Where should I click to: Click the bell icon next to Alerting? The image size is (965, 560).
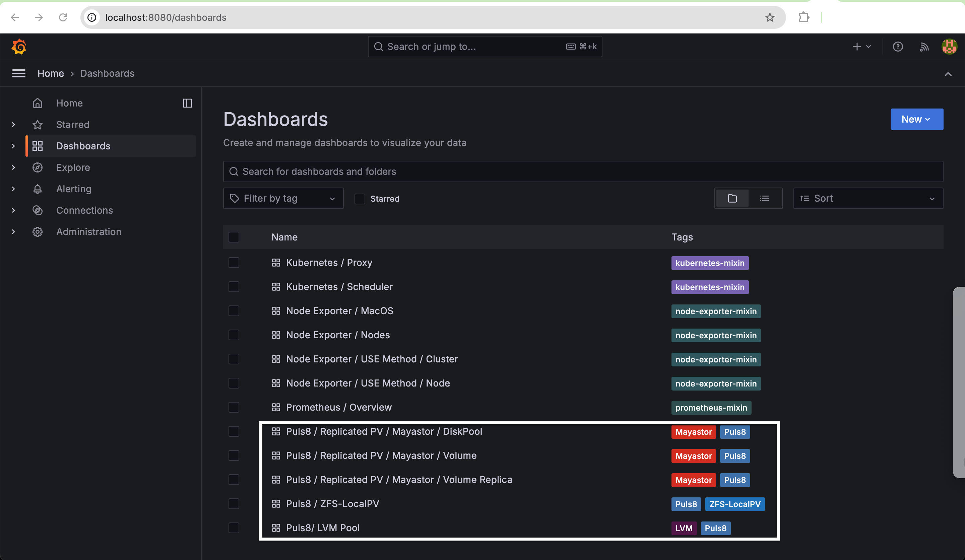click(x=38, y=189)
